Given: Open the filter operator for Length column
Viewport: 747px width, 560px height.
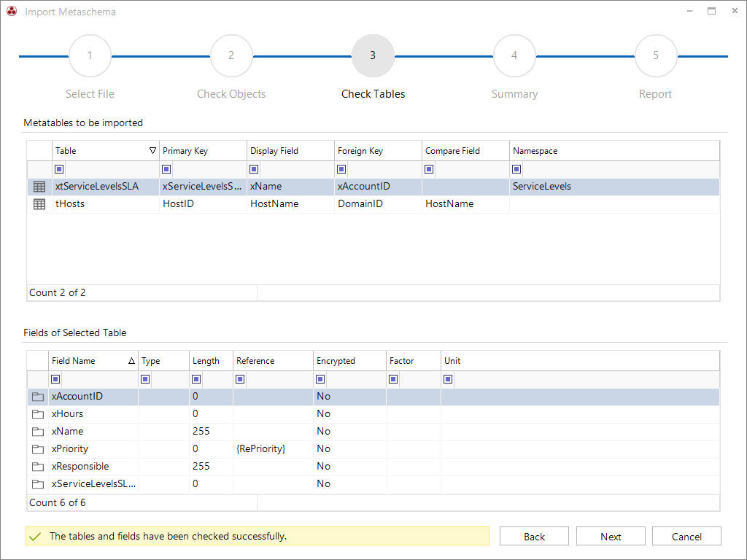Looking at the screenshot, I should pos(196,379).
